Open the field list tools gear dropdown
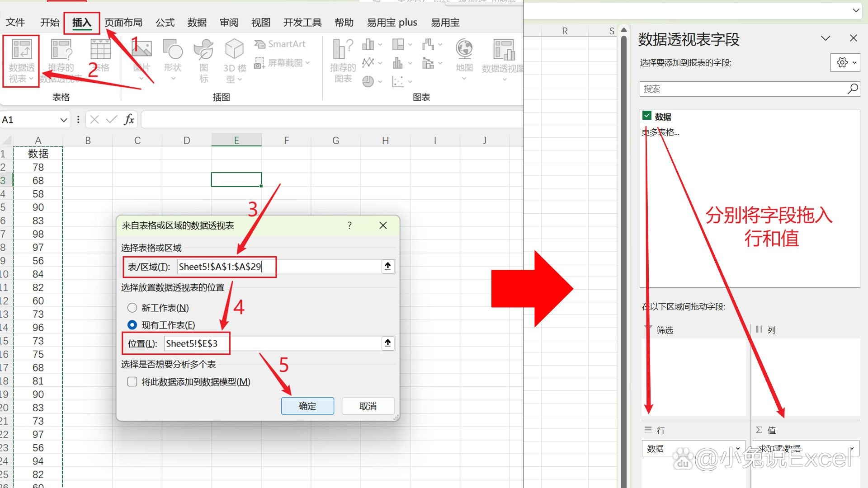 [845, 62]
